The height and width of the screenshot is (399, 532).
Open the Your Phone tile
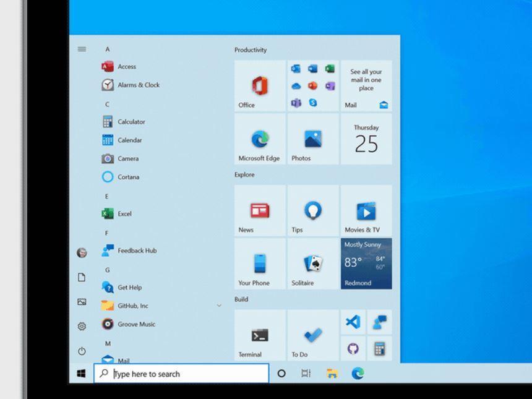pos(260,264)
